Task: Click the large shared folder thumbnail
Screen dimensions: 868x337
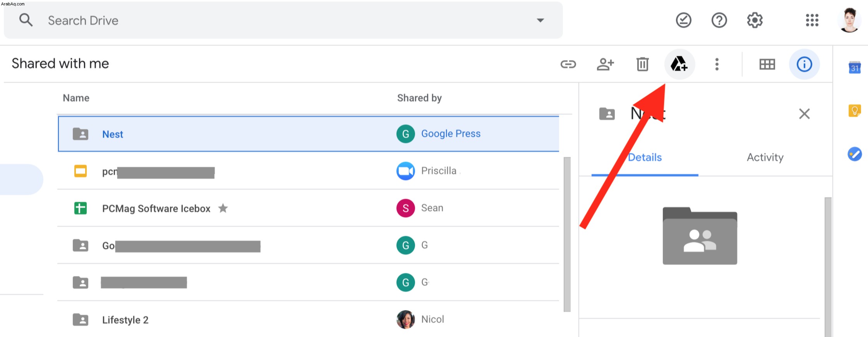Action: (700, 236)
